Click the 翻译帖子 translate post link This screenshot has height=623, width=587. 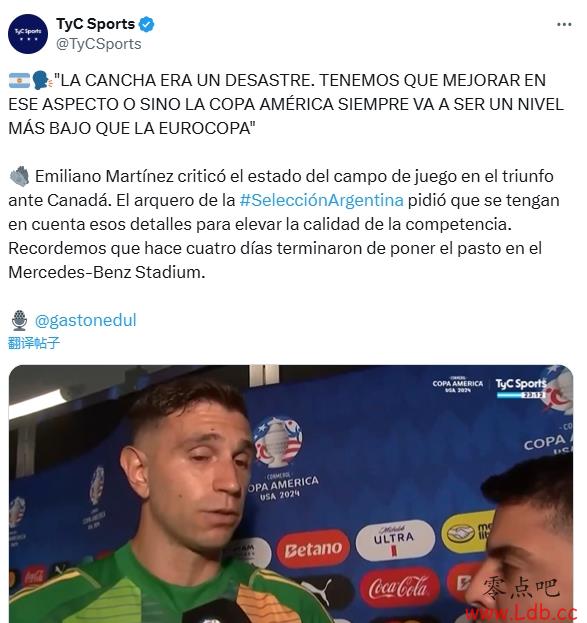(34, 343)
